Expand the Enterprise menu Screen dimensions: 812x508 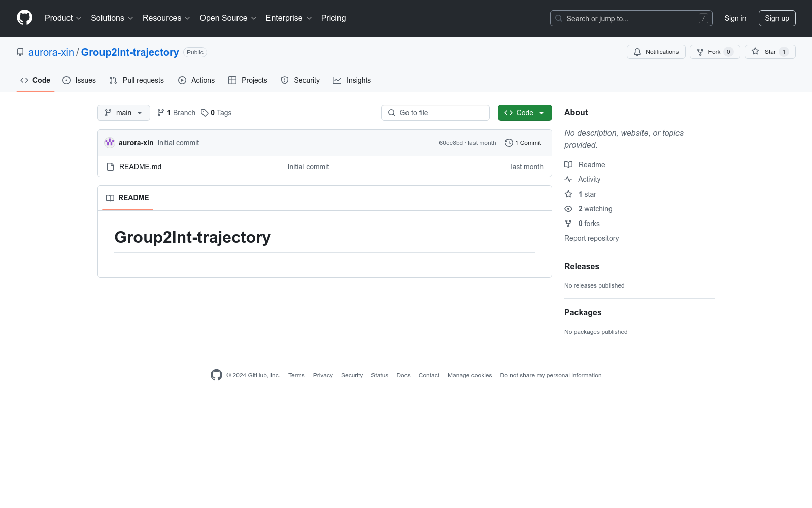click(x=289, y=18)
